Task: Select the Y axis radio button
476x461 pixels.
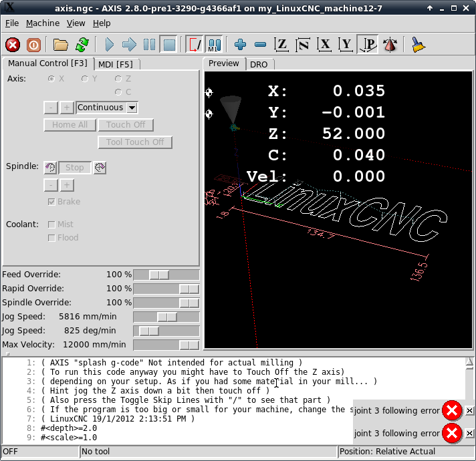Action: [85, 79]
